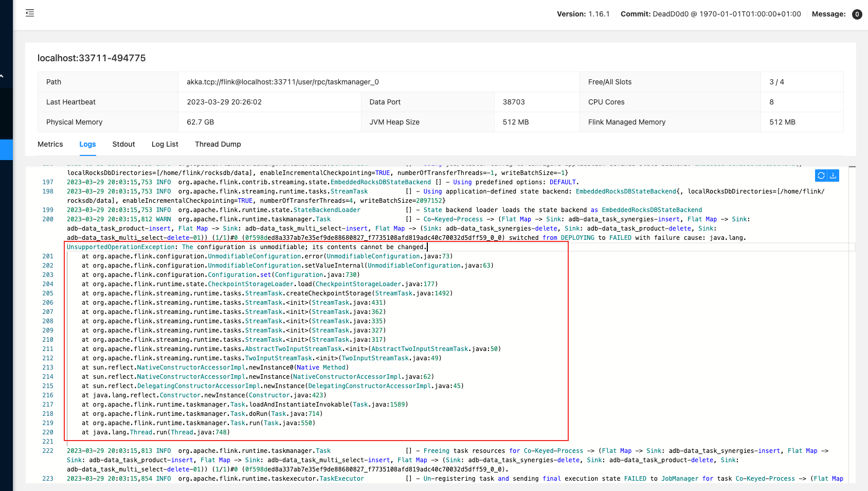
Task: Click the StreamTask log line 198
Action: (x=445, y=196)
